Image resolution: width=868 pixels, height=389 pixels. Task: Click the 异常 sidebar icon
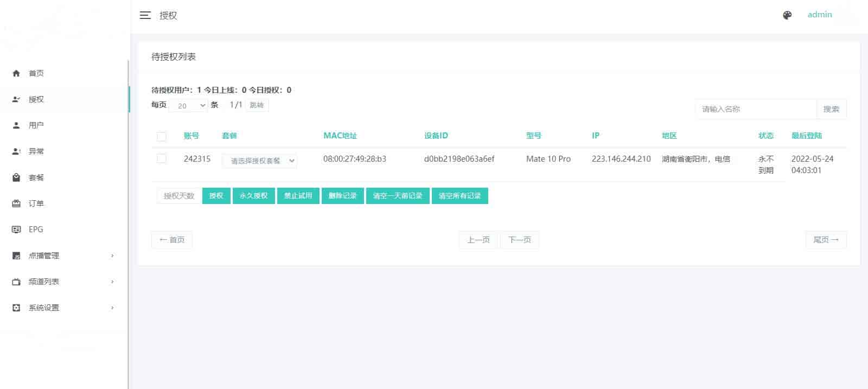(16, 151)
